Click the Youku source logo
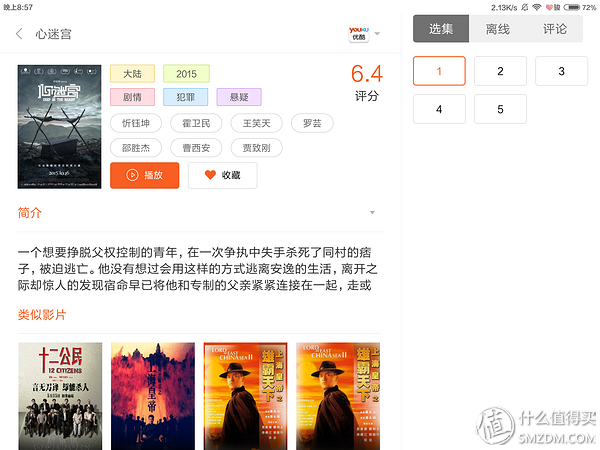 [359, 34]
